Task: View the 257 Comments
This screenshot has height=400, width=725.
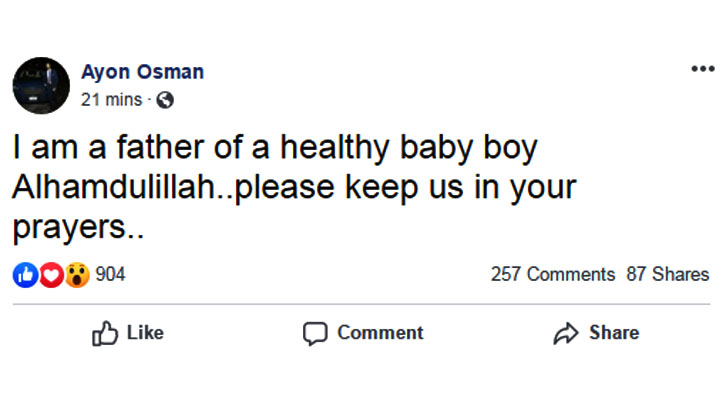Action: tap(553, 274)
